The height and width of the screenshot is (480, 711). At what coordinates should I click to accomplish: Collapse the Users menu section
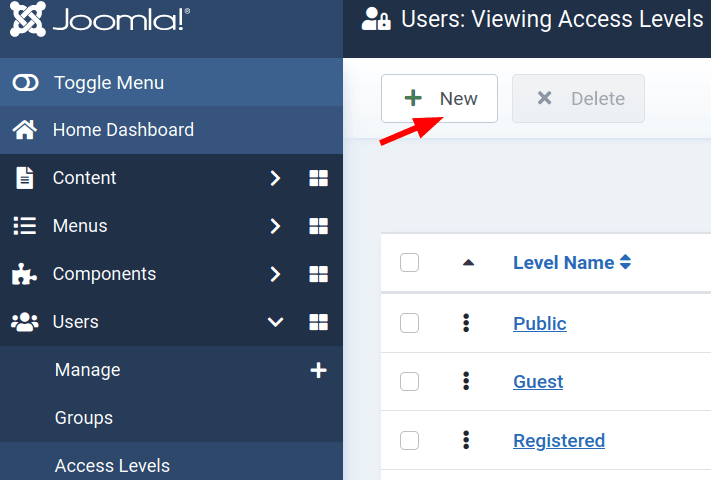[x=276, y=322]
